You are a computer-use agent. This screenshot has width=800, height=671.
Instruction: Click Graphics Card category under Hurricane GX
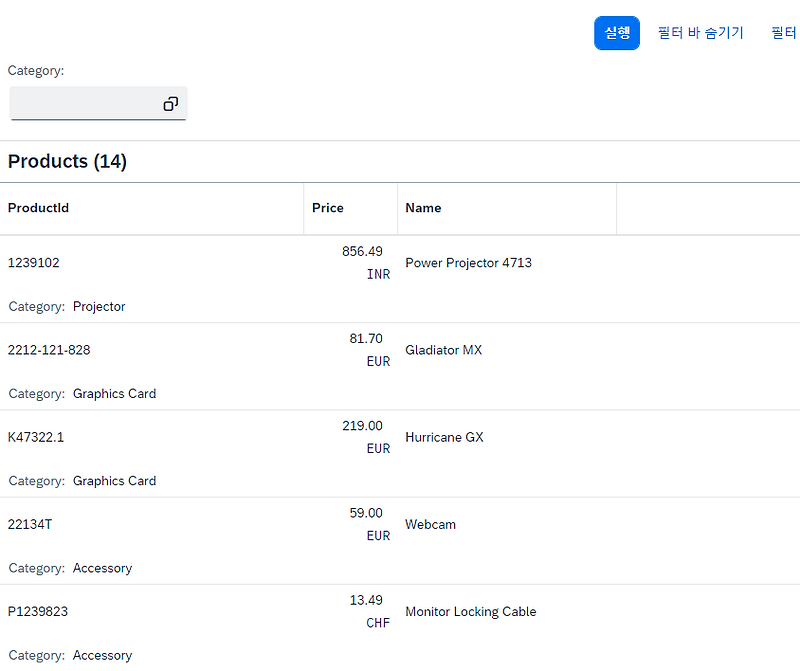(114, 481)
